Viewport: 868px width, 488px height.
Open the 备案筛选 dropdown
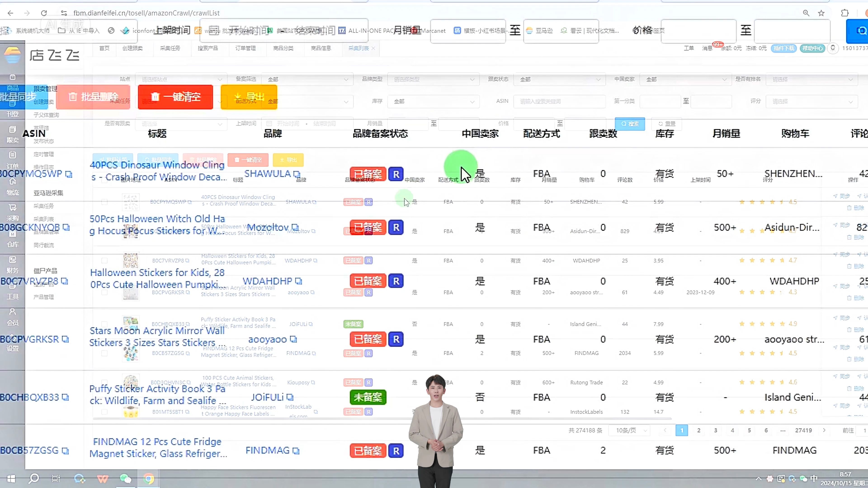pyautogui.click(x=307, y=80)
